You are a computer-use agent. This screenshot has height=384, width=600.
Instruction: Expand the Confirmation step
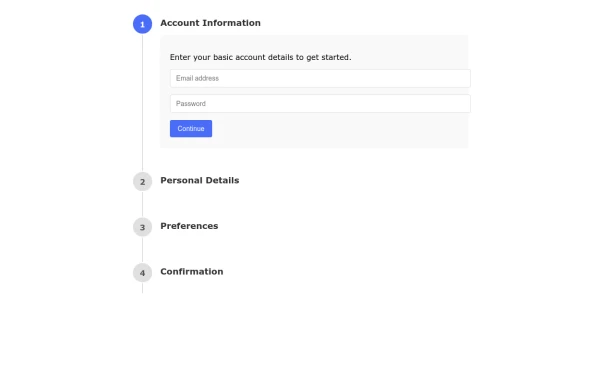191,272
